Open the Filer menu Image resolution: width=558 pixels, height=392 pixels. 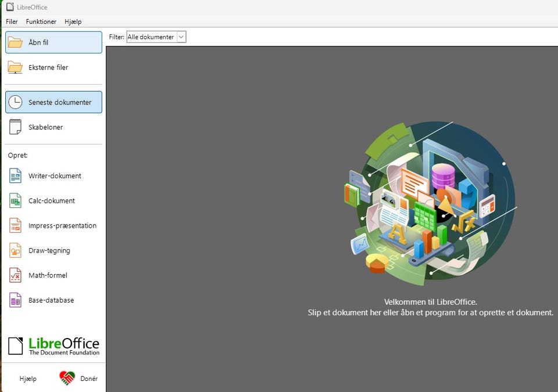click(12, 21)
